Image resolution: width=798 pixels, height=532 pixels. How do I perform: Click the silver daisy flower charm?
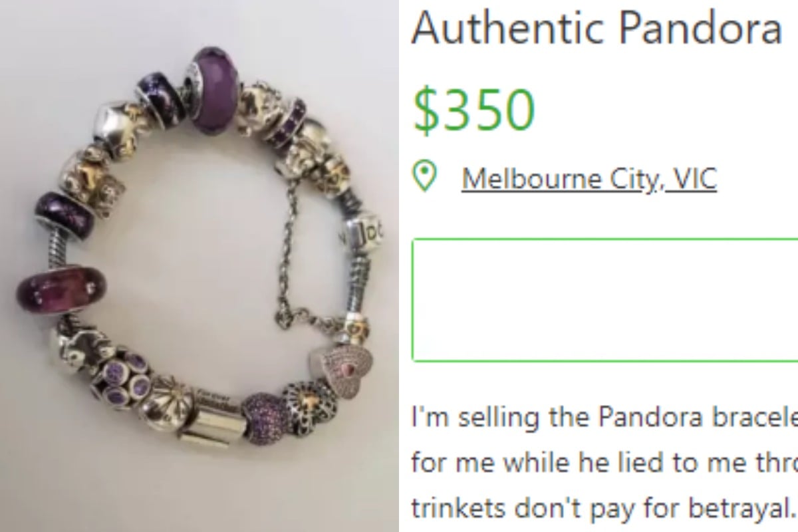click(x=164, y=399)
